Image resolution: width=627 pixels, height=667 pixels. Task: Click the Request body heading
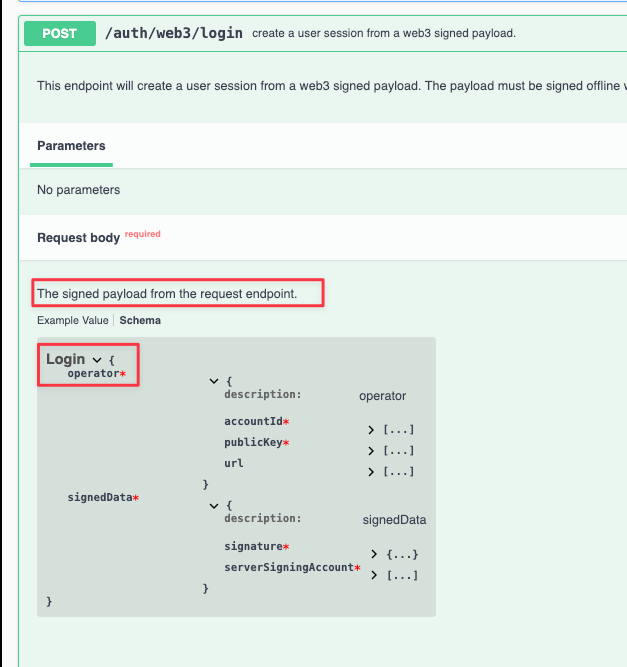point(78,238)
